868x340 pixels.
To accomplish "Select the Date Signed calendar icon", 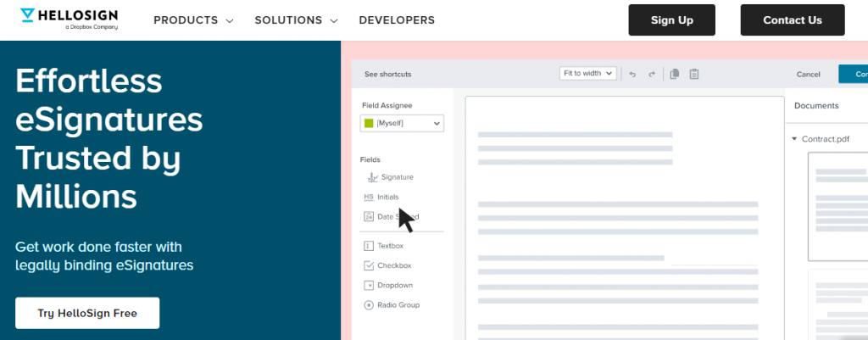I will pyautogui.click(x=369, y=216).
